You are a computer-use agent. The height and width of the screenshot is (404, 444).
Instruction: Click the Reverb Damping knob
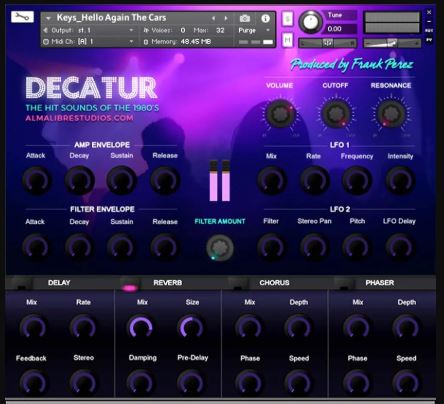click(x=140, y=382)
